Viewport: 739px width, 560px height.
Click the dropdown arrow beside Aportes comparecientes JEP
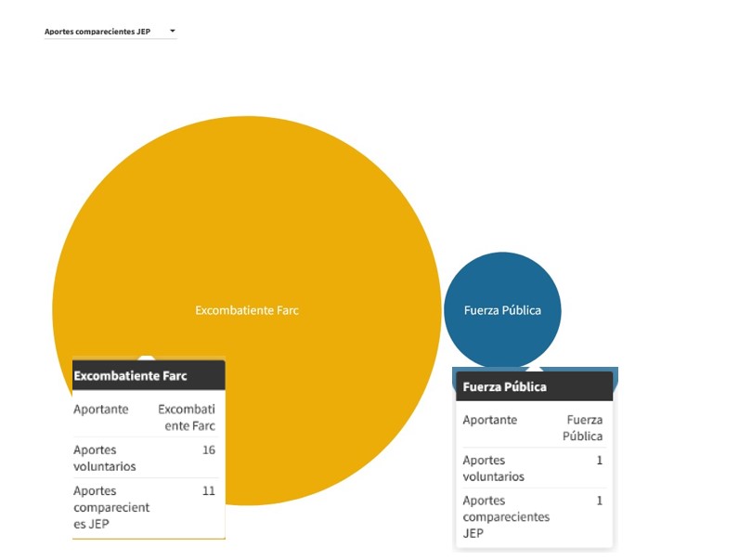coord(173,32)
